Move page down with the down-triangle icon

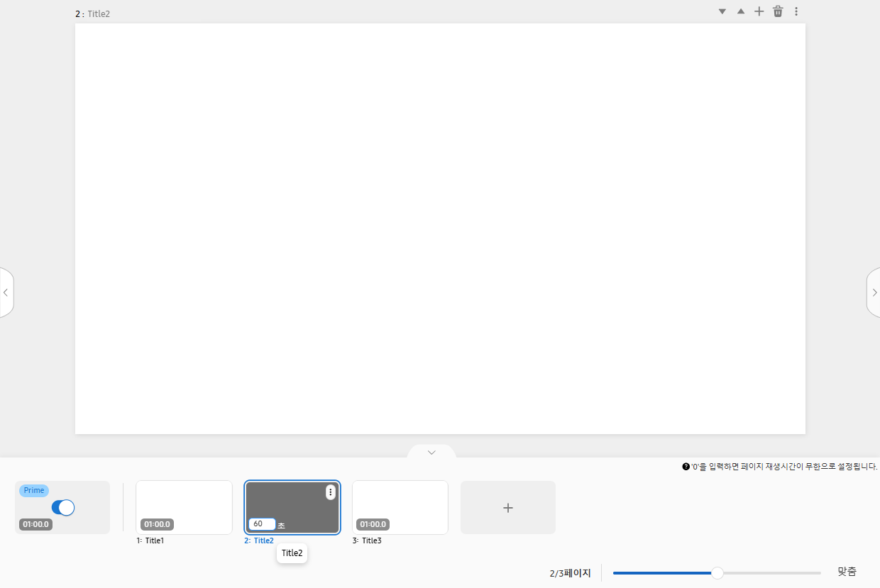point(722,11)
